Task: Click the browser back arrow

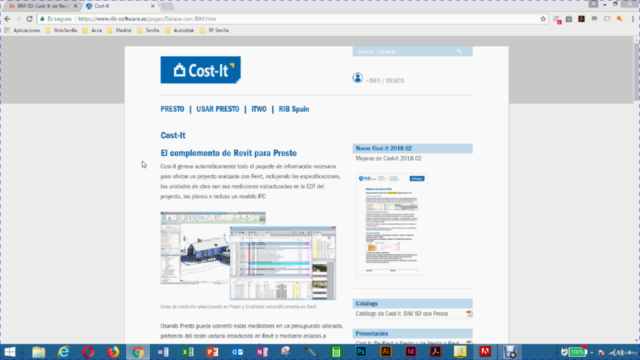Action: [7, 19]
